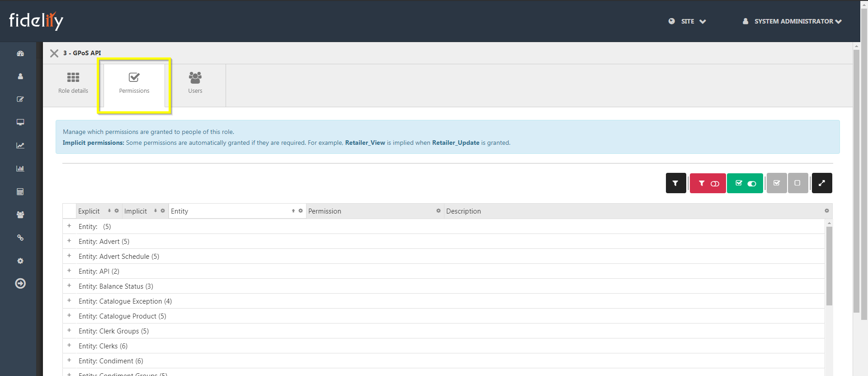This screenshot has height=376, width=868.
Task: Expand the Entity: Clerks (6) group
Action: pos(69,345)
